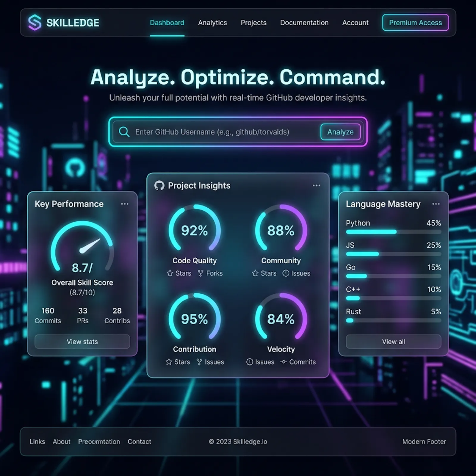Click 28 Contribs stat

pyautogui.click(x=117, y=315)
